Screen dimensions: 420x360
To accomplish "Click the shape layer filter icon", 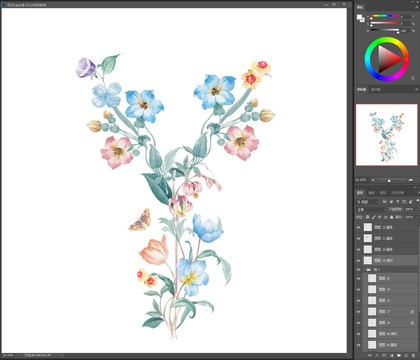I will click(404, 202).
